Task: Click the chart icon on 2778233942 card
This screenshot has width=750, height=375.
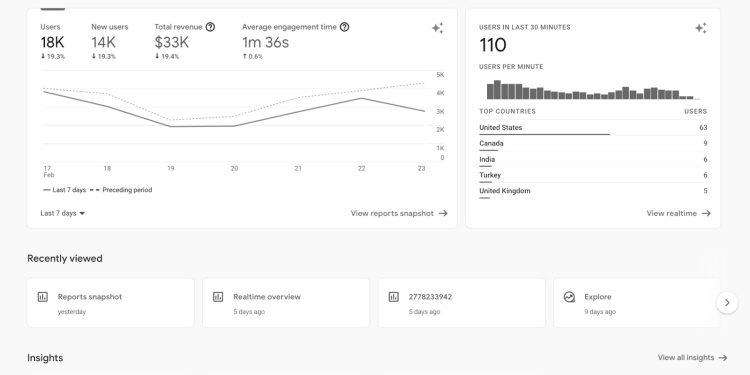Action: click(394, 297)
